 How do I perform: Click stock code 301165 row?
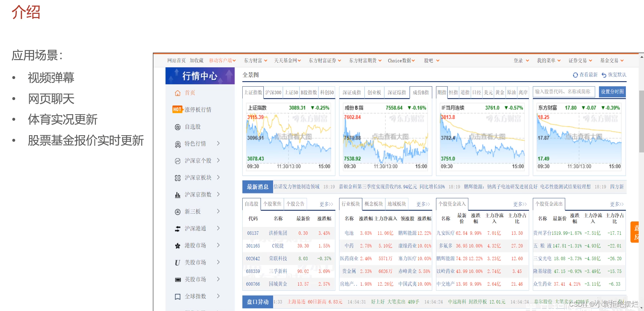tap(288, 246)
